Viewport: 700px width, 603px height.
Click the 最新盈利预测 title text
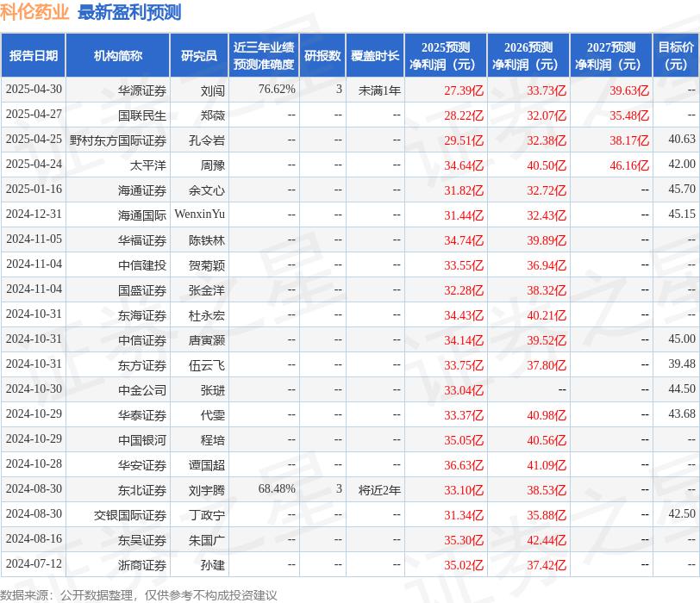point(129,12)
